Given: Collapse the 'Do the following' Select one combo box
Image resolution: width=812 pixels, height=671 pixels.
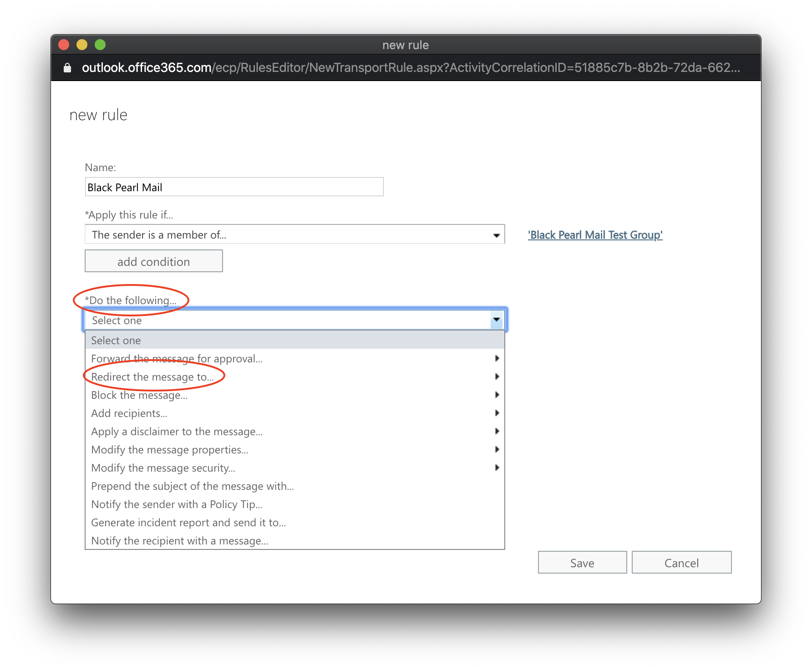Looking at the screenshot, I should (295, 320).
